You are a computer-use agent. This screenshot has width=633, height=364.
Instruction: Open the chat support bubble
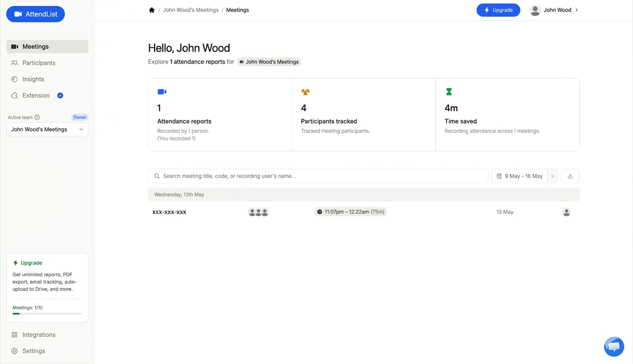pos(614,346)
